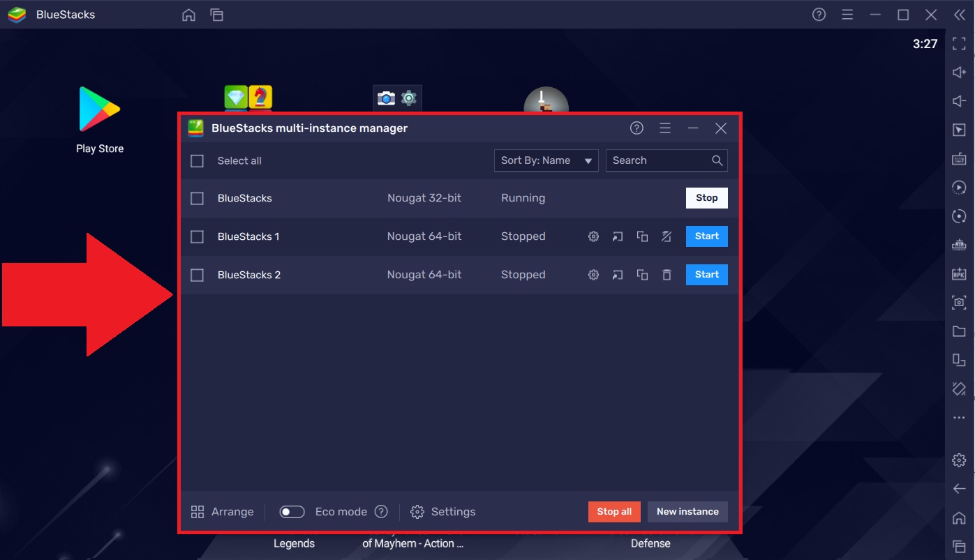This screenshot has height=560, width=975.
Task: Open multi-instance manager icon in the sidebar
Action: tap(959, 360)
